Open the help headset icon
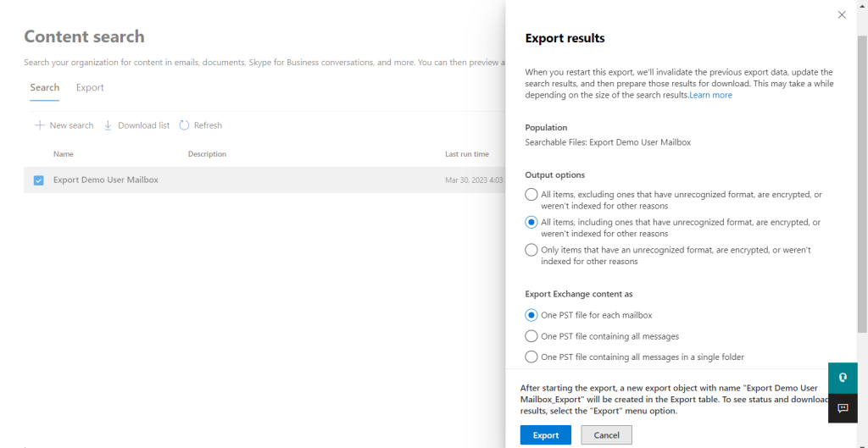 (x=843, y=378)
